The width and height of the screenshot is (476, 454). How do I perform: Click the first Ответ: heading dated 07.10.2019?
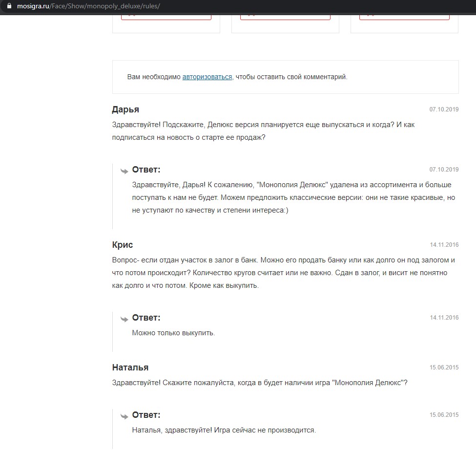pyautogui.click(x=146, y=170)
